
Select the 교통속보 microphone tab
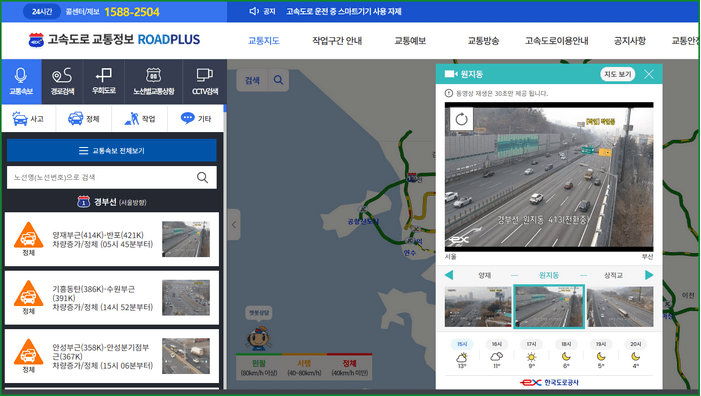pos(21,81)
